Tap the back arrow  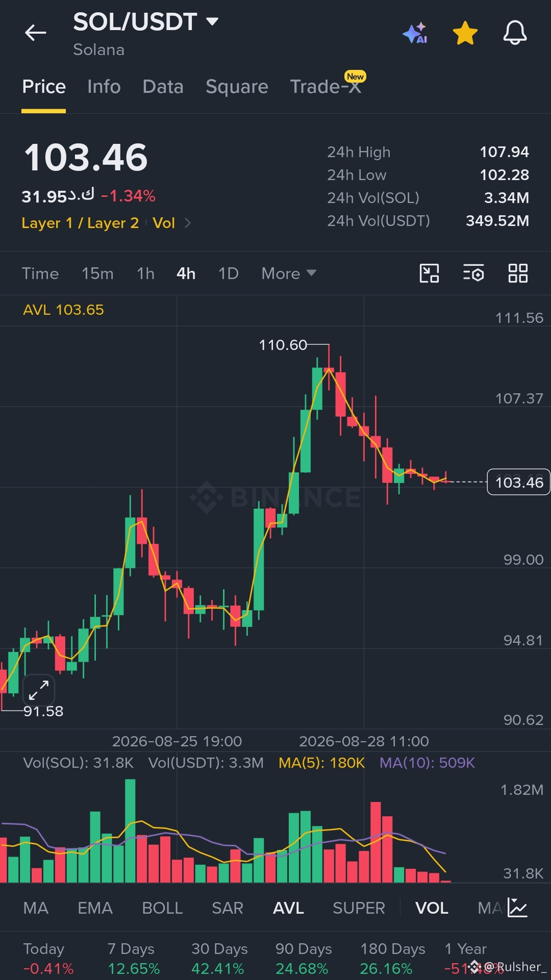(x=35, y=33)
